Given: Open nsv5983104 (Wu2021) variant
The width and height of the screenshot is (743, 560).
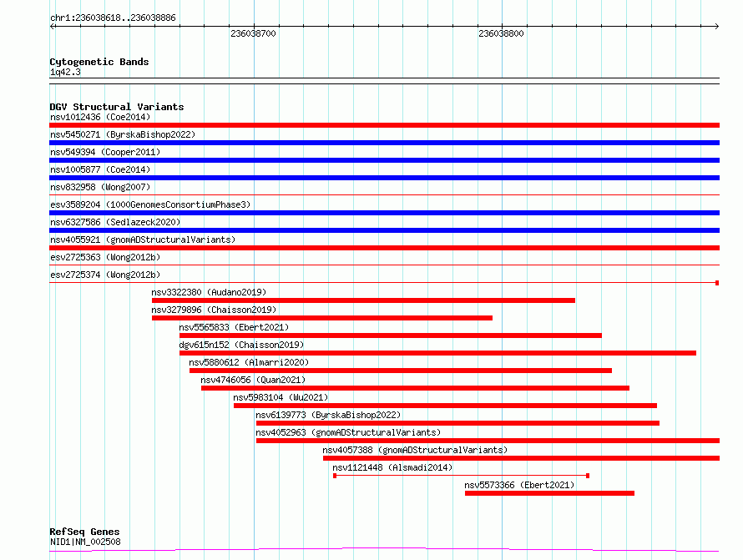Looking at the screenshot, I should point(281,397).
